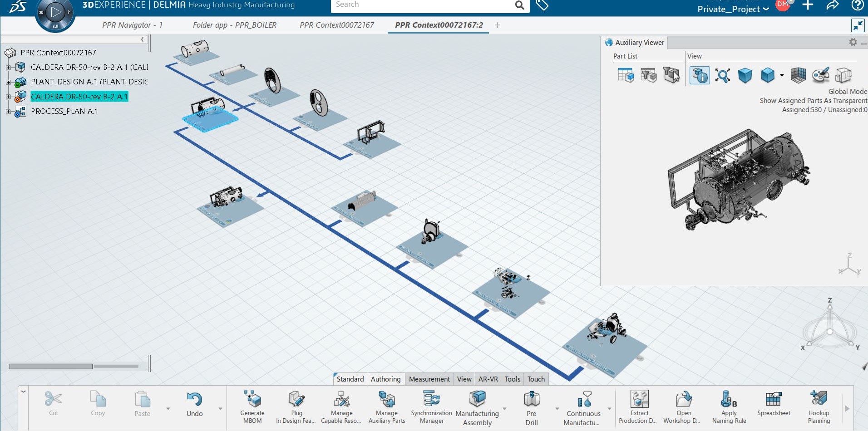Click the add plus icon in top bar
868x431 pixels.
(x=808, y=5)
